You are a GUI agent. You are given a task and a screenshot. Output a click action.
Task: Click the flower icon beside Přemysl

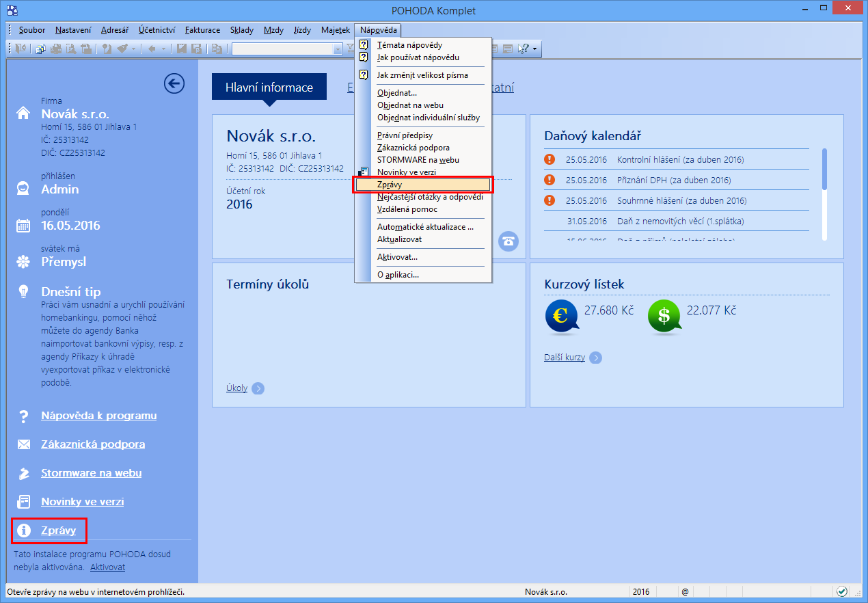[x=23, y=261]
